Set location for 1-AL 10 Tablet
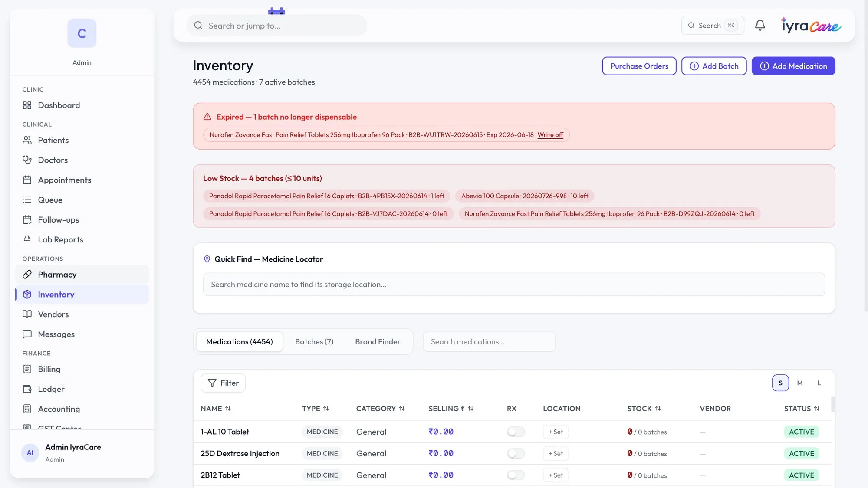The width and height of the screenshot is (868, 488). (x=556, y=432)
